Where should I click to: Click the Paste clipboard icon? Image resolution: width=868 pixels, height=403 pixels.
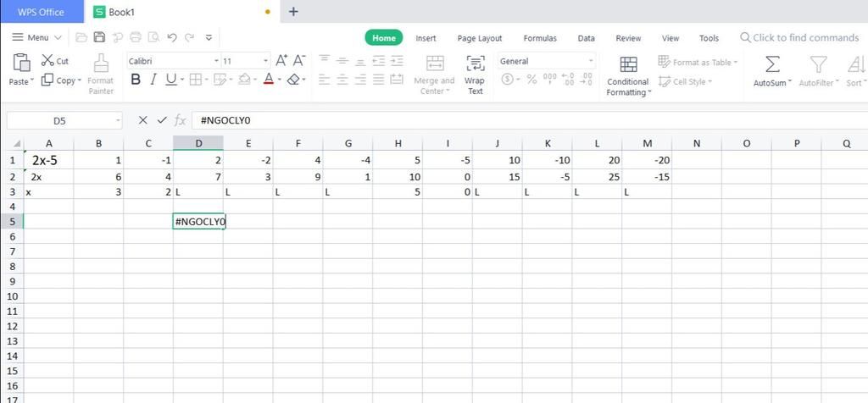coord(21,63)
